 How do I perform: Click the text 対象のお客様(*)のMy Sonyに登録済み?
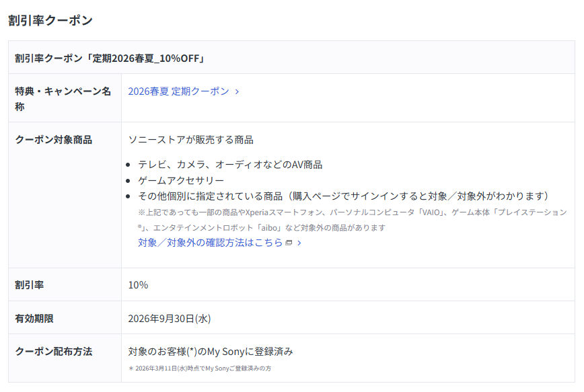pyautogui.click(x=211, y=352)
